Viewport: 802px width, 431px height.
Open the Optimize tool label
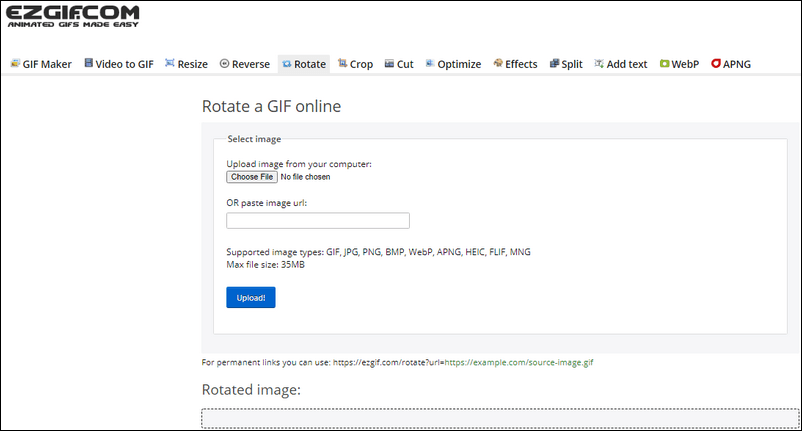point(459,64)
